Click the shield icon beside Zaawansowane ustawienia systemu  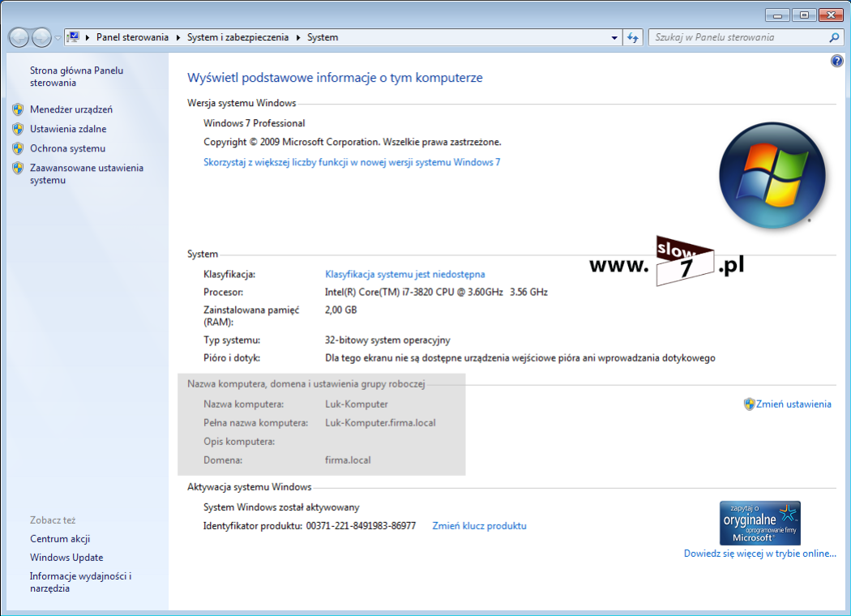click(x=18, y=169)
